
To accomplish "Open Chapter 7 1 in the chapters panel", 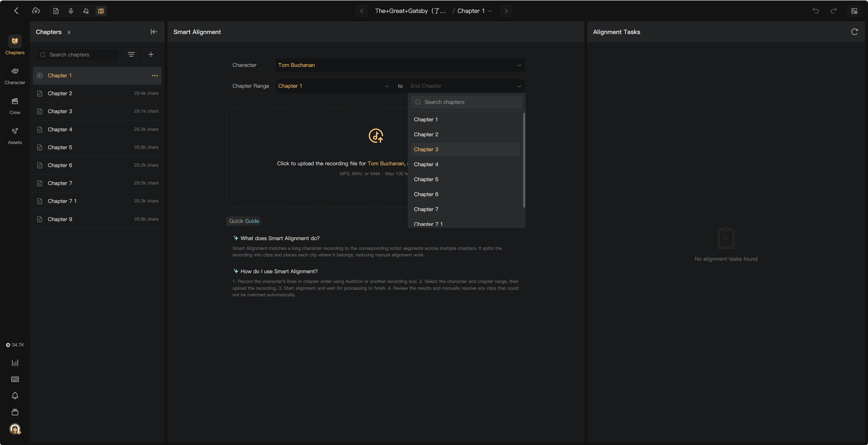I will pyautogui.click(x=97, y=201).
